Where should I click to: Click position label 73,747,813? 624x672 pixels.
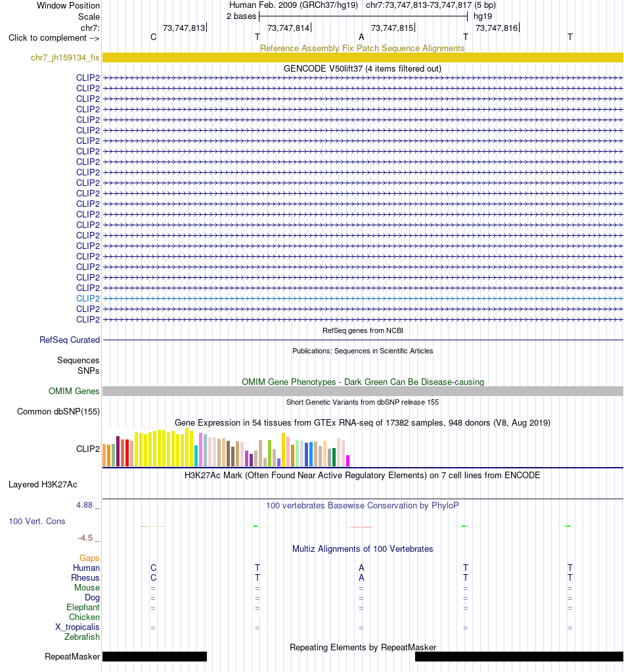[x=184, y=28]
